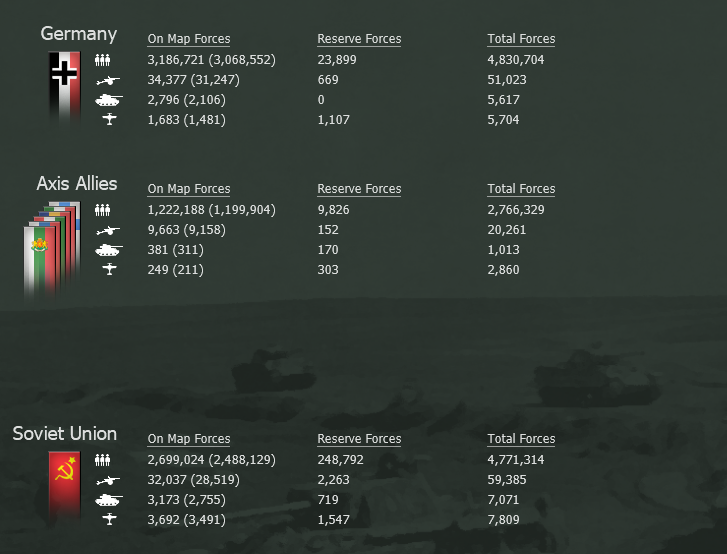Image resolution: width=727 pixels, height=554 pixels.
Task: Click the Axis Allies artillery gun icon
Action: click(x=108, y=230)
